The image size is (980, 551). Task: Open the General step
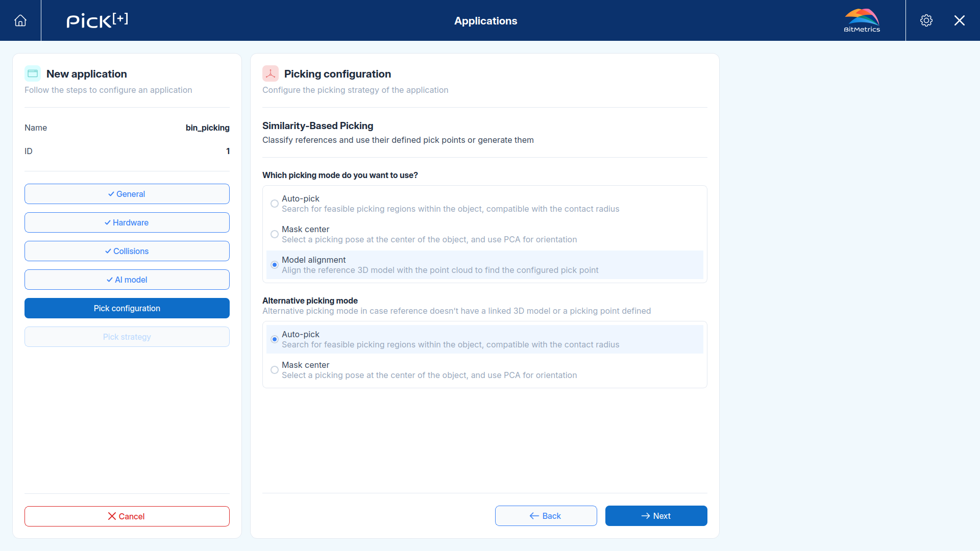point(127,194)
